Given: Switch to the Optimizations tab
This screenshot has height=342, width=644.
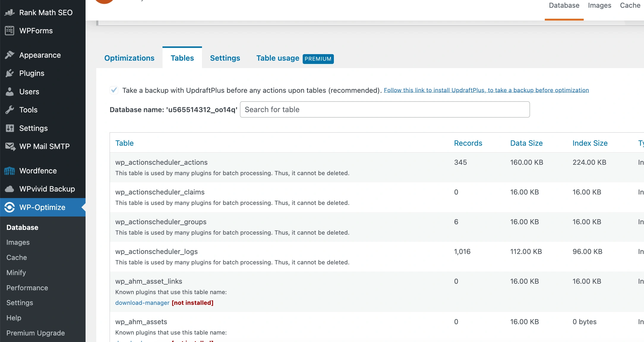Looking at the screenshot, I should [129, 58].
